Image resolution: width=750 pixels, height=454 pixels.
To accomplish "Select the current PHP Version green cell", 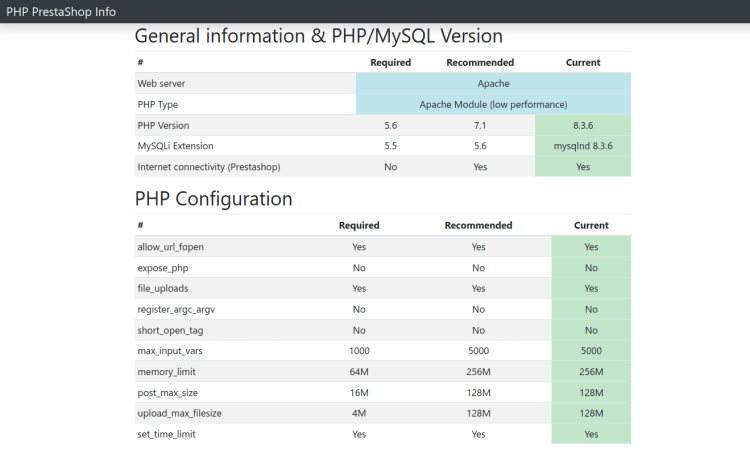I will (582, 125).
